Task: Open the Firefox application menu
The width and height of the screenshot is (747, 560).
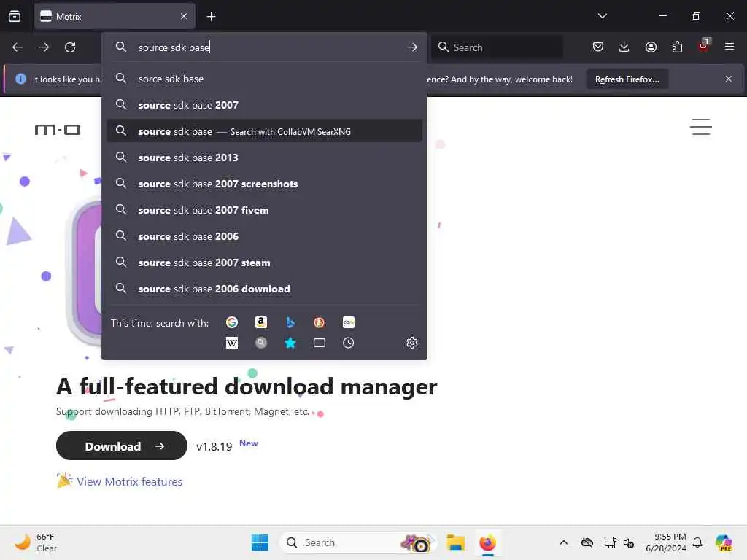Action: click(729, 47)
